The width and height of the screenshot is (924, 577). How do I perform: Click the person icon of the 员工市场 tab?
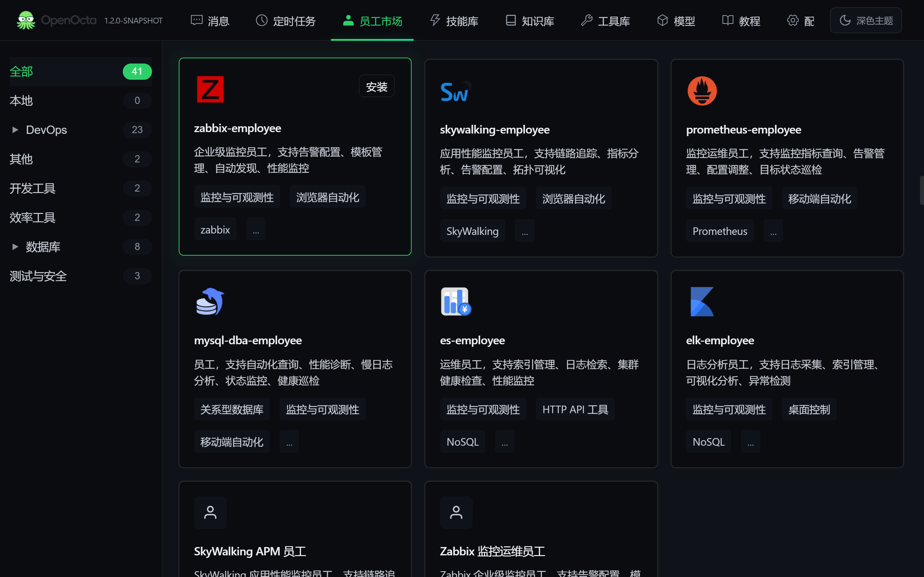[348, 20]
